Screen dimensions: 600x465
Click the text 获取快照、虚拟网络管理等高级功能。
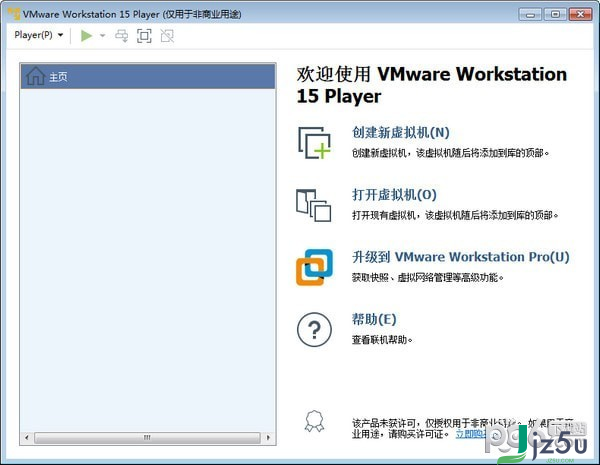[x=427, y=277]
